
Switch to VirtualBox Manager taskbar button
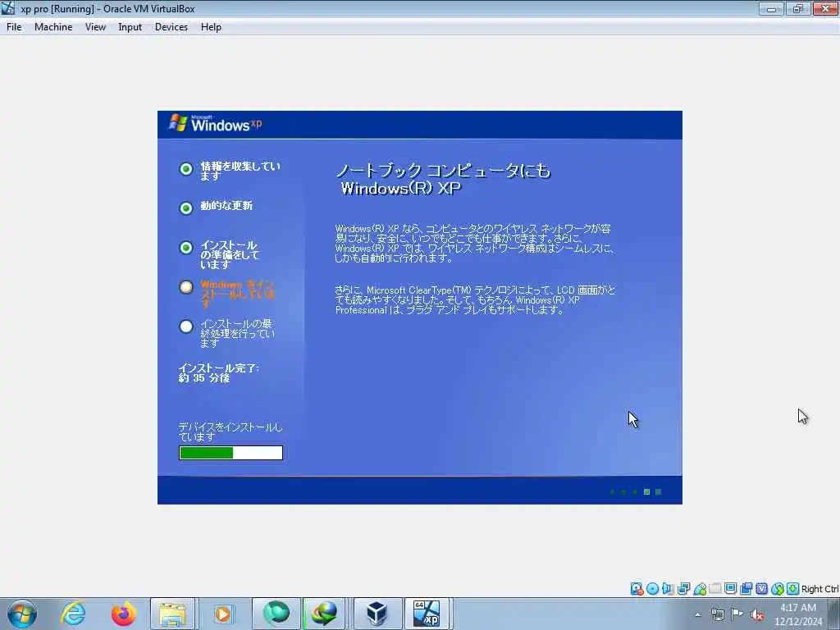377,614
